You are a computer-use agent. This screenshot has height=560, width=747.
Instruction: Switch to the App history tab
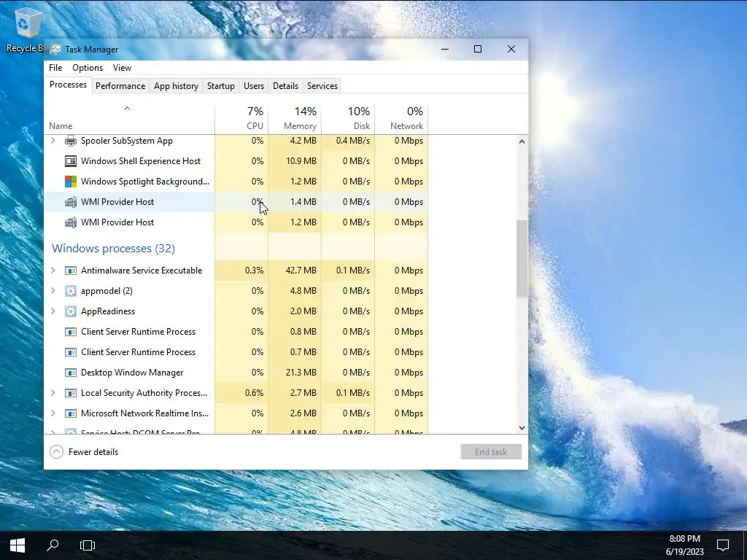coord(176,86)
